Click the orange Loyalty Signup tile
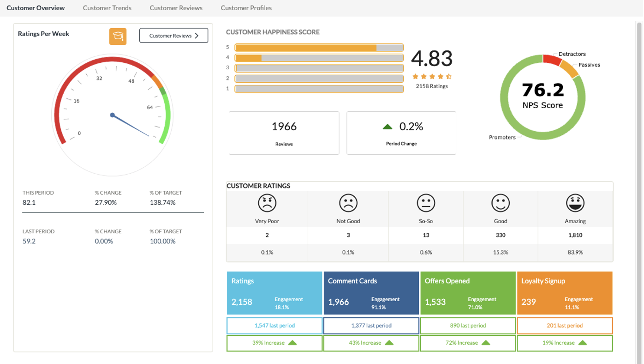Screen dimensions: 644x364 coord(565,293)
